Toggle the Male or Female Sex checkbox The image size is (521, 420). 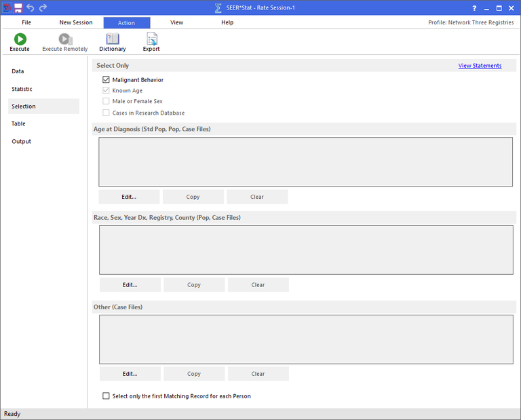(x=106, y=102)
